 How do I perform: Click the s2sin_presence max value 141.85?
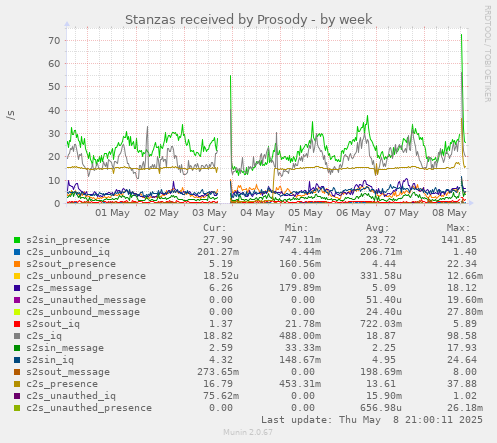(x=459, y=240)
